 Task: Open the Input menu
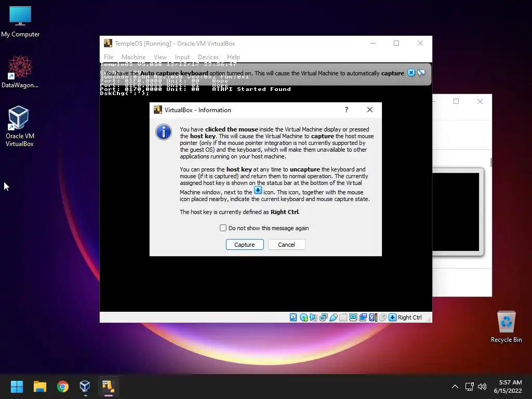pyautogui.click(x=182, y=57)
